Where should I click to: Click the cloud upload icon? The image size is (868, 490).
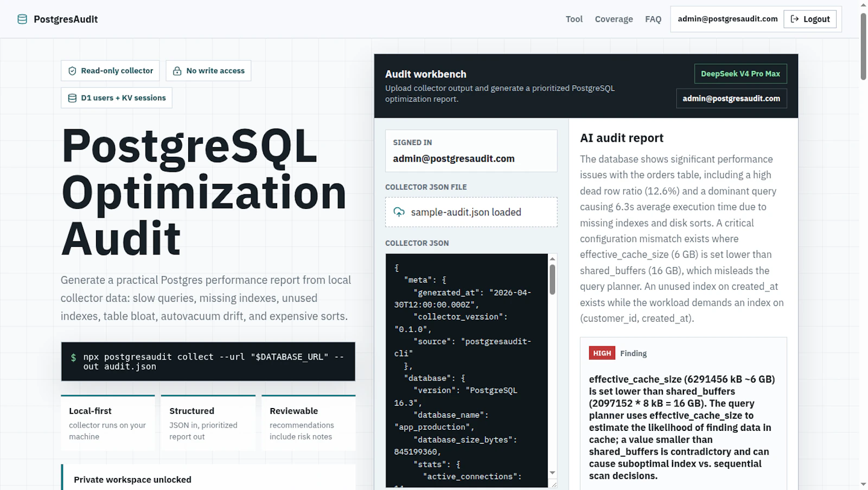(399, 212)
